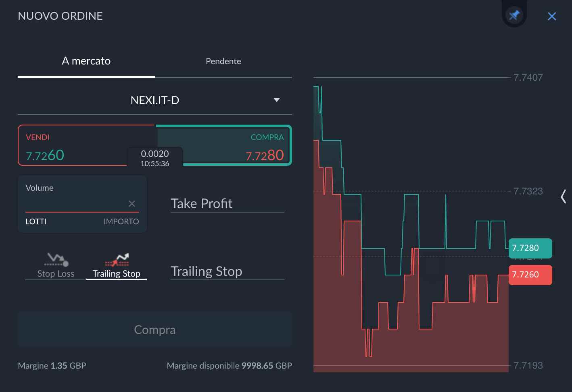Image resolution: width=572 pixels, height=392 pixels.
Task: Collapse the price chart side chevron
Action: pyautogui.click(x=564, y=196)
